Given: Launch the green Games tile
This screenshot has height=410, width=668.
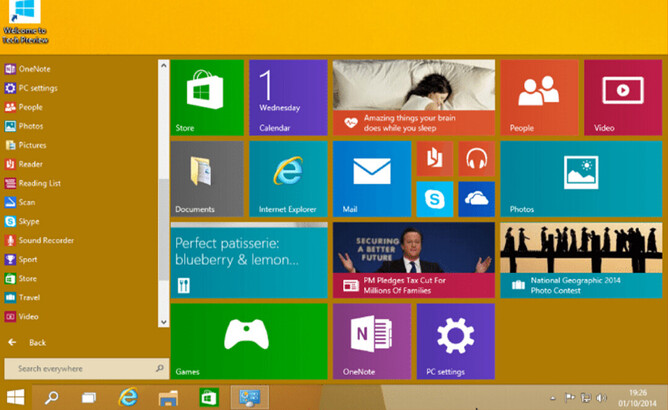Looking at the screenshot, I should click(246, 342).
